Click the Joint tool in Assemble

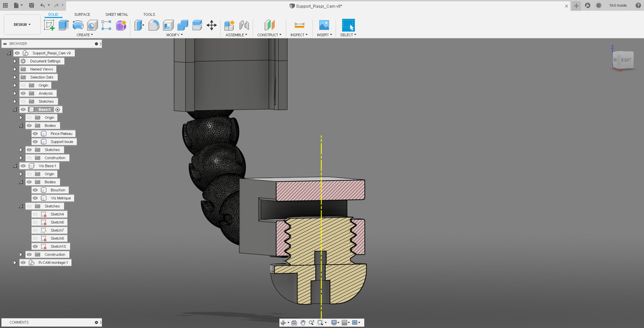[x=244, y=25]
